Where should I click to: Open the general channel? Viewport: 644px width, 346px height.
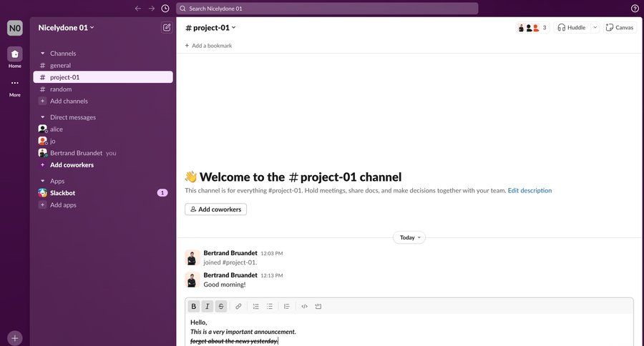tap(102, 65)
